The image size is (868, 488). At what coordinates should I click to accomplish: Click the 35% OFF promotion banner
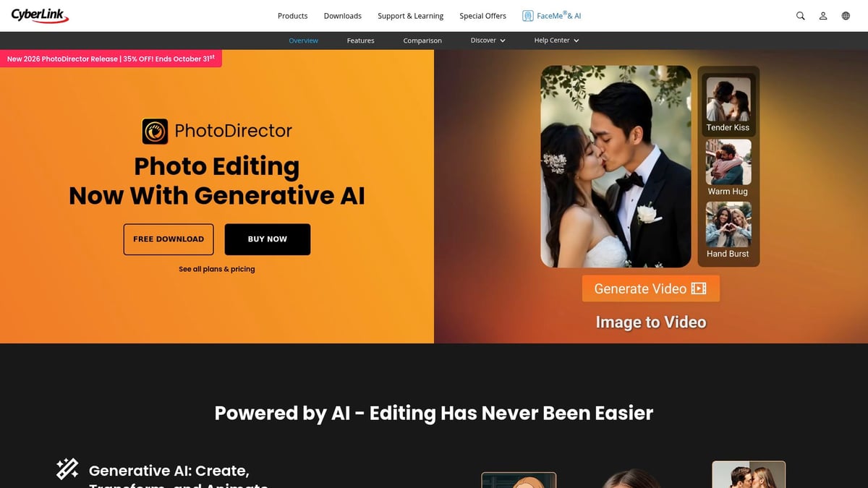pyautogui.click(x=110, y=59)
